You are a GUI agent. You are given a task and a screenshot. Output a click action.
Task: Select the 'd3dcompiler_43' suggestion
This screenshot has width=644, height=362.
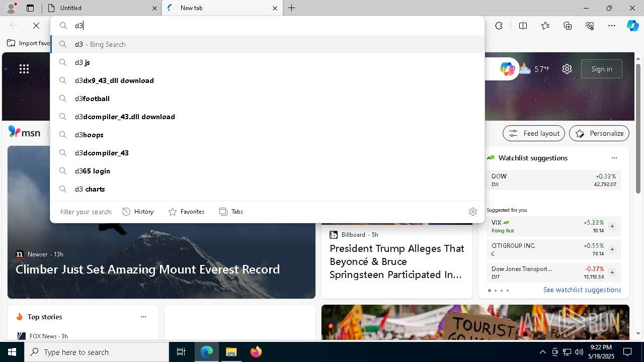(x=267, y=153)
